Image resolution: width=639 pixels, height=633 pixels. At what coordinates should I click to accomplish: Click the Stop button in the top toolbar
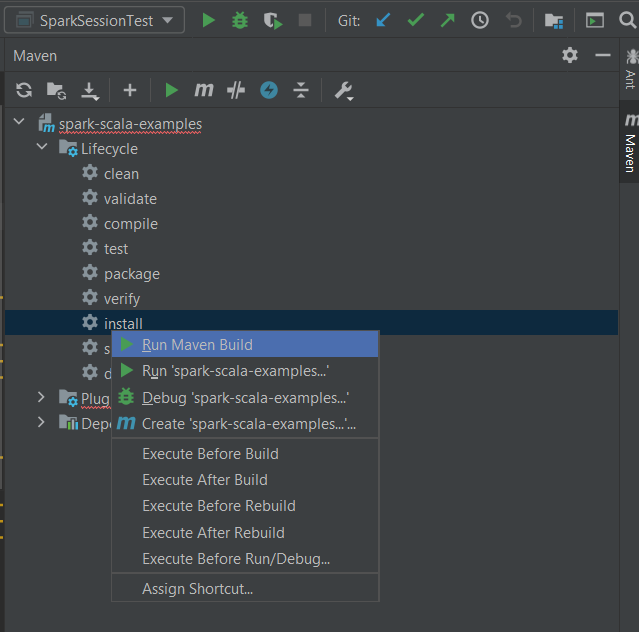click(x=305, y=20)
